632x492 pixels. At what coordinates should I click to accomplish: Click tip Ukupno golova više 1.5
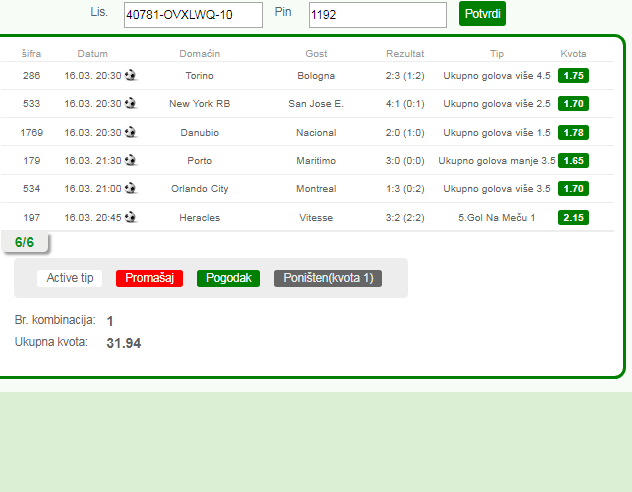497,133
